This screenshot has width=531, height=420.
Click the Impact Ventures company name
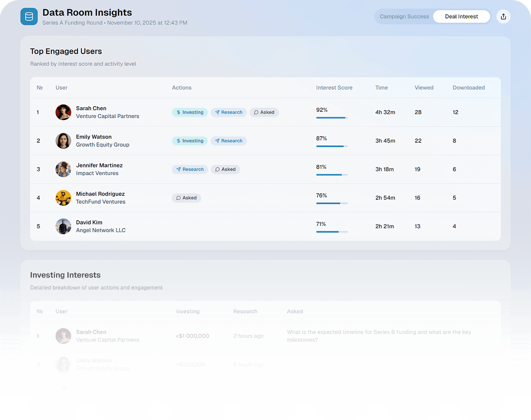point(97,173)
